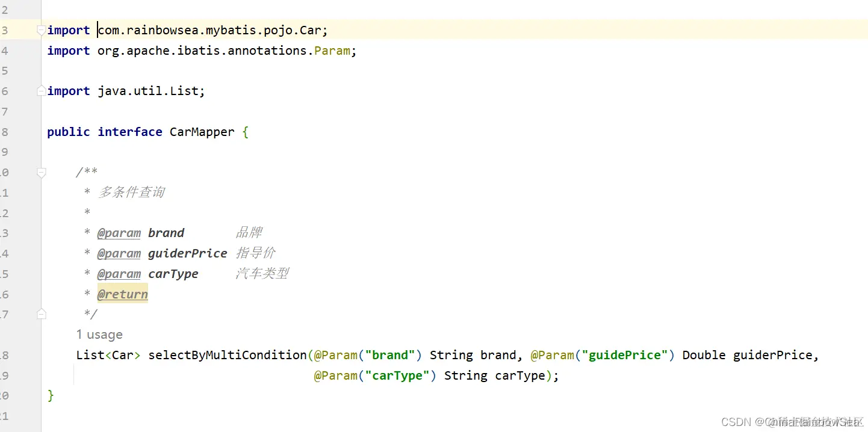Click the guiderPrice parameter after Double
This screenshot has height=432, width=868.
(773, 355)
